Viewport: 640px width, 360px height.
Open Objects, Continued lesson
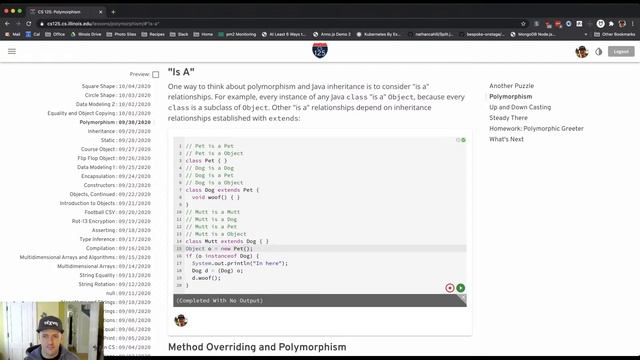click(110, 194)
